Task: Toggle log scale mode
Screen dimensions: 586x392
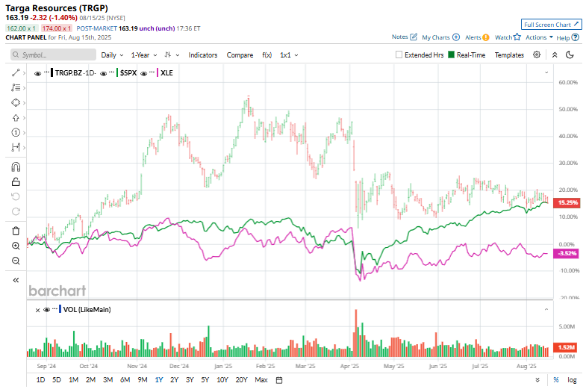Action: click(572, 380)
